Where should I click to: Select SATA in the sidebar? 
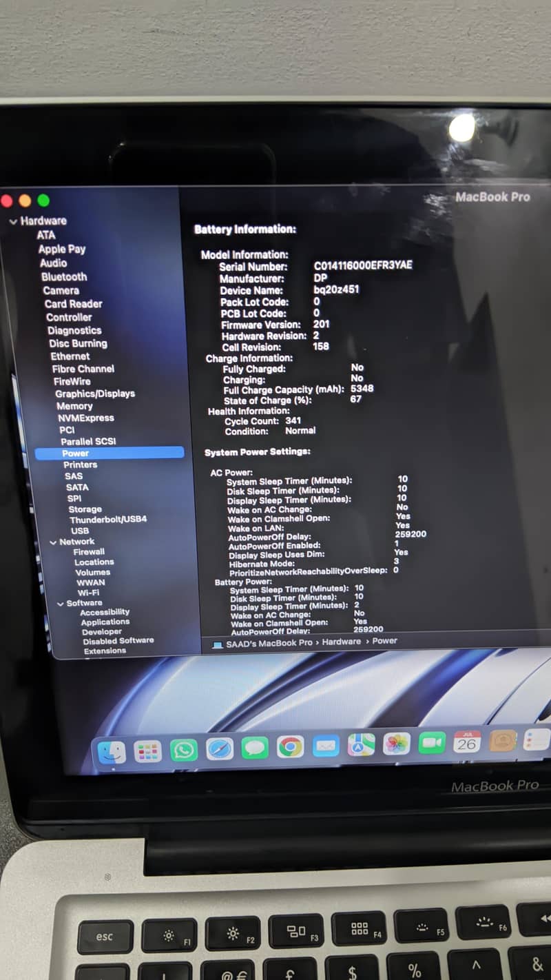(x=77, y=487)
